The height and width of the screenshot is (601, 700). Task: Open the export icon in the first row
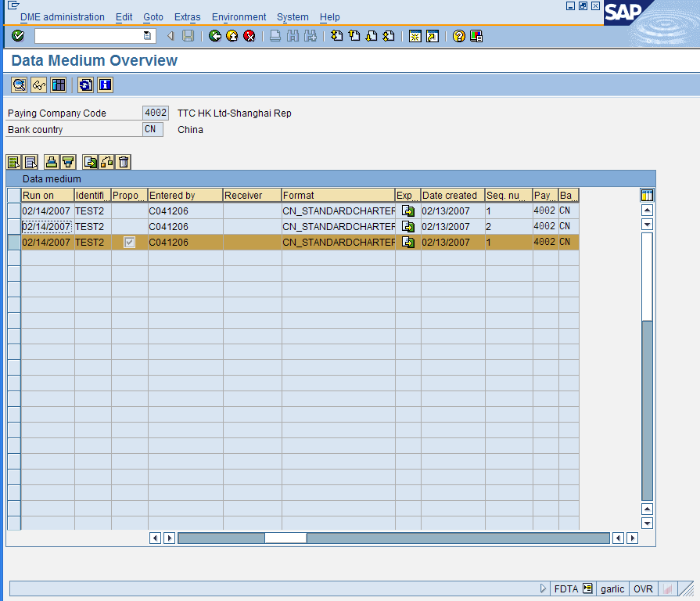tap(407, 211)
